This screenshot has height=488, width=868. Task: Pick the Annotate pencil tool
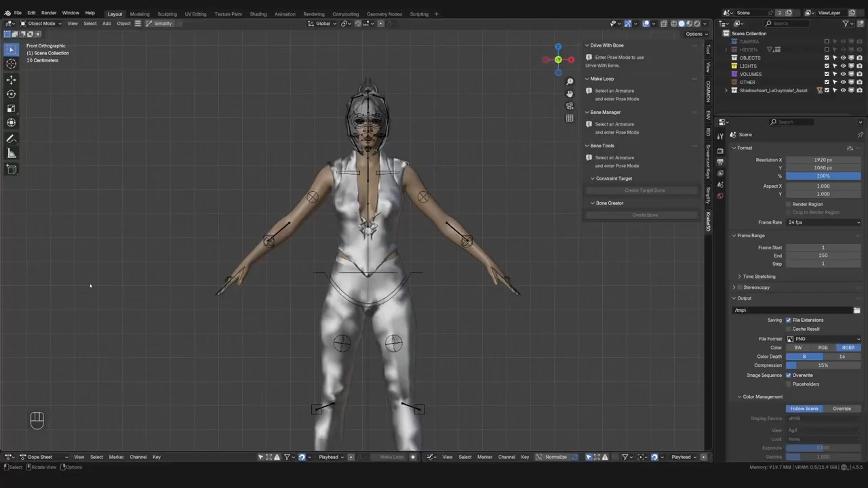click(x=12, y=139)
